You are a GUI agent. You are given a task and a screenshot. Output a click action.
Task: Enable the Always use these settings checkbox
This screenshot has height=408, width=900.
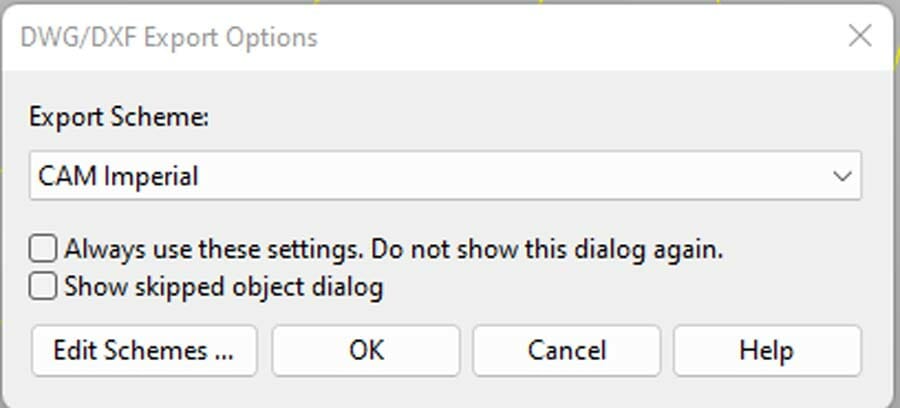point(45,249)
